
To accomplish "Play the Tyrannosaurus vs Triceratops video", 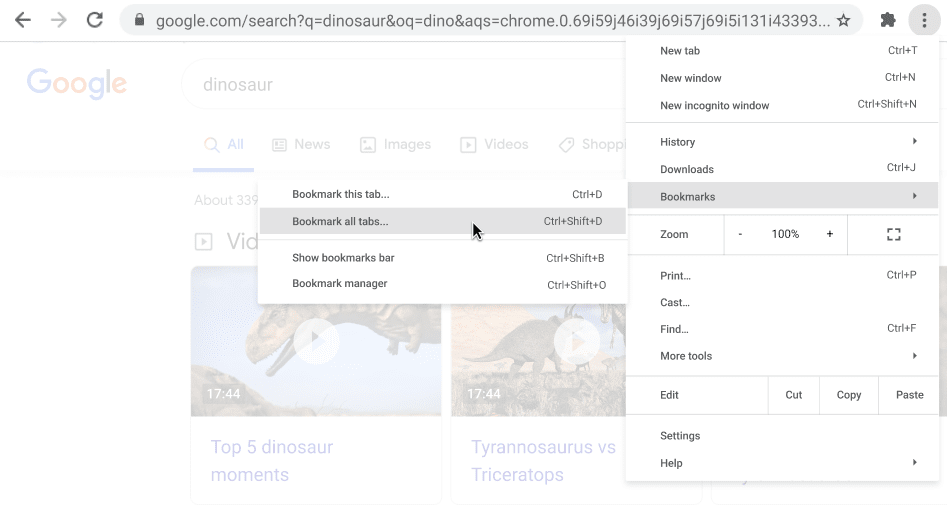I will (x=577, y=341).
